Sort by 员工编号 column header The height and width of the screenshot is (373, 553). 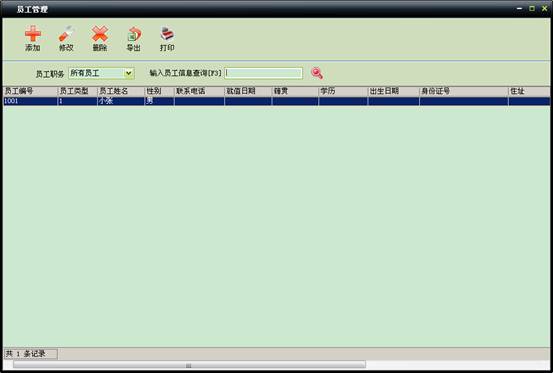pos(30,91)
